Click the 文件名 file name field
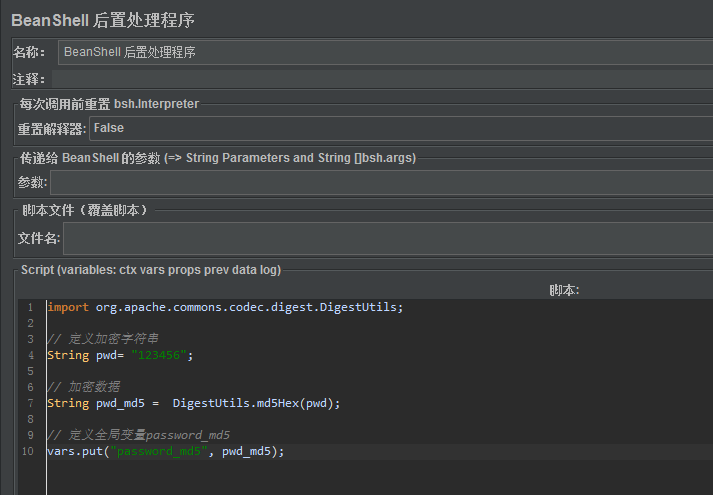The image size is (713, 495). pos(388,238)
